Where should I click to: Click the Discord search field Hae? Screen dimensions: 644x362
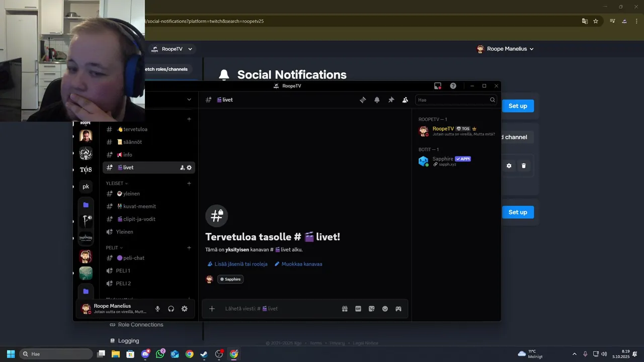456,100
